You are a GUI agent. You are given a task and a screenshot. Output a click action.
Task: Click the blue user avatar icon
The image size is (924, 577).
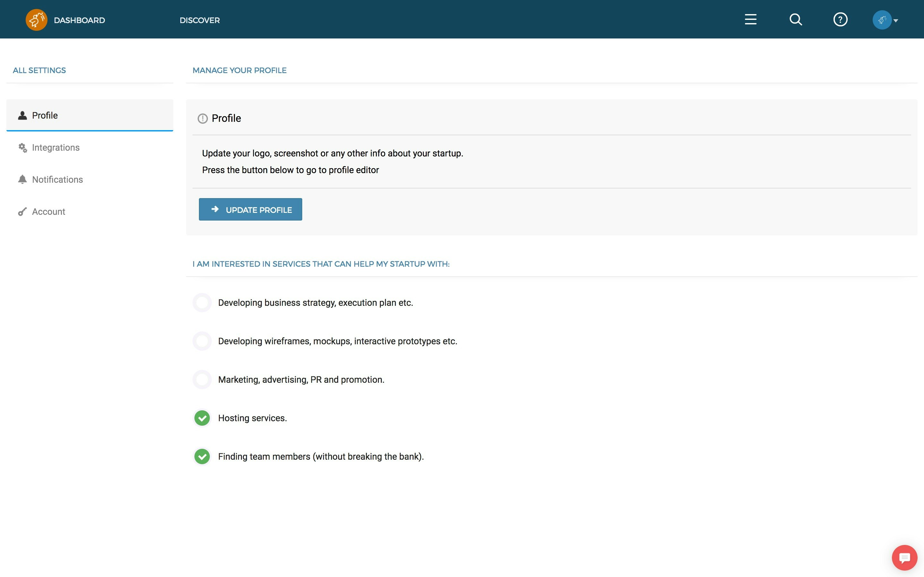(x=882, y=20)
